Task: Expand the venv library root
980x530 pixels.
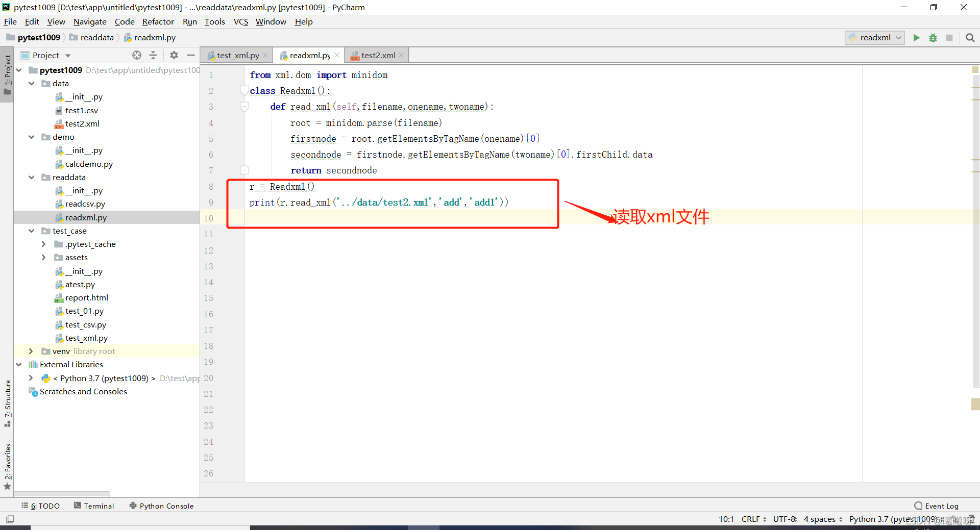Action: [31, 351]
